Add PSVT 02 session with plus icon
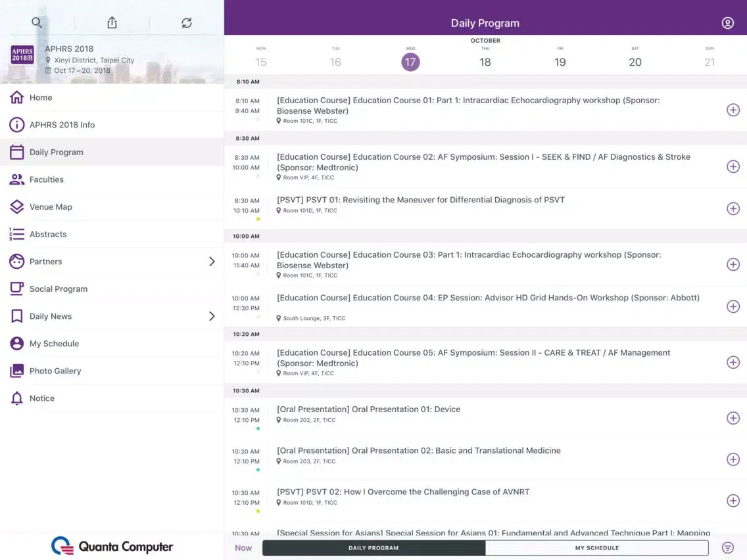The width and height of the screenshot is (747, 560). [733, 501]
